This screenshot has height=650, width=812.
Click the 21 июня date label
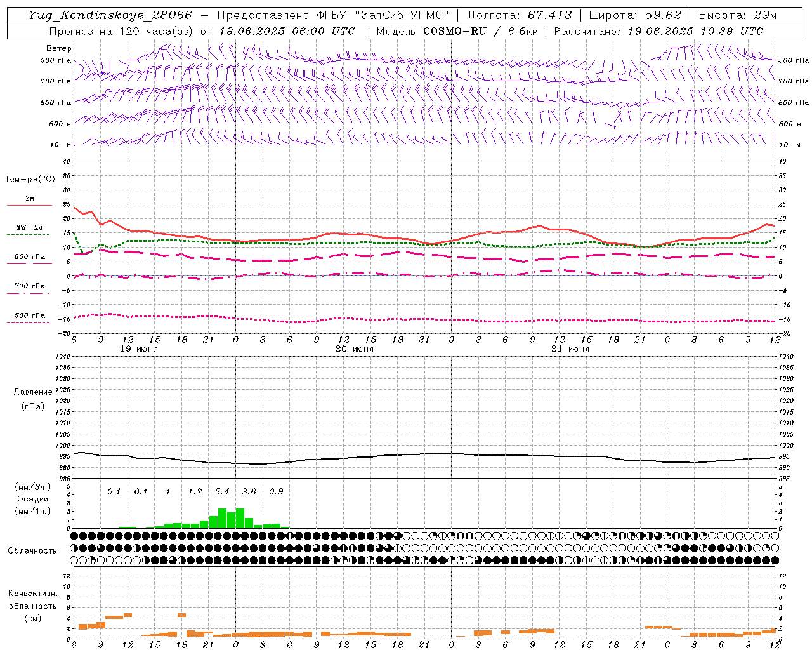coord(570,349)
